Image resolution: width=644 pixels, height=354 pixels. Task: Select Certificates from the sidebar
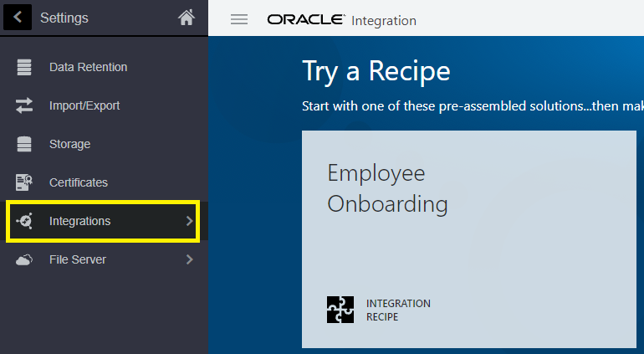pos(79,182)
